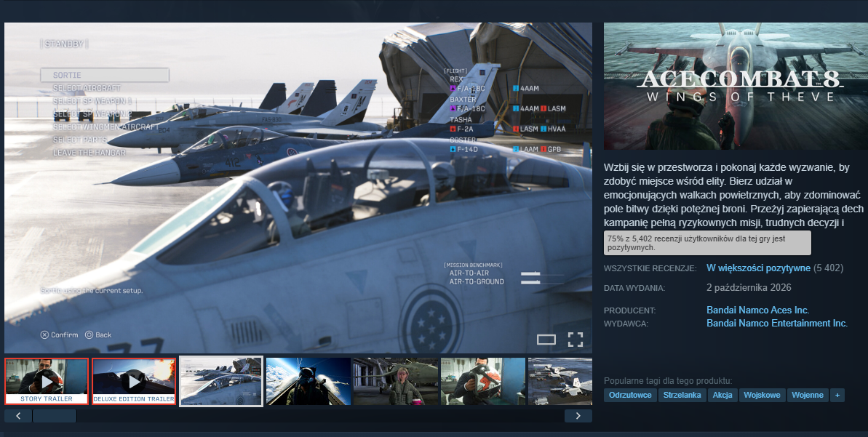Click the game description paragraph
868x437 pixels.
[734, 196]
